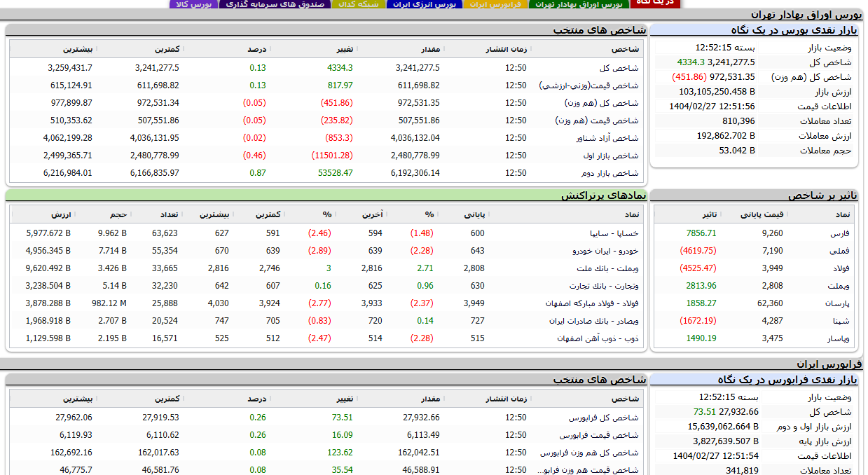Click the ارزش column header in top transactions

tap(61, 214)
